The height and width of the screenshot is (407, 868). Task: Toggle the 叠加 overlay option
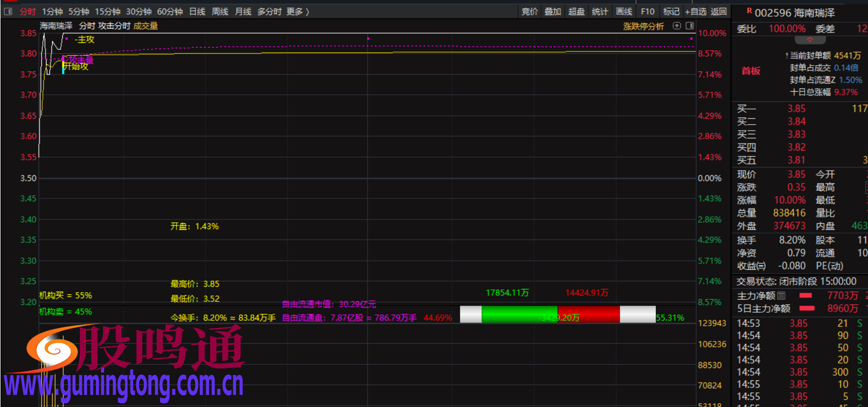pos(552,11)
